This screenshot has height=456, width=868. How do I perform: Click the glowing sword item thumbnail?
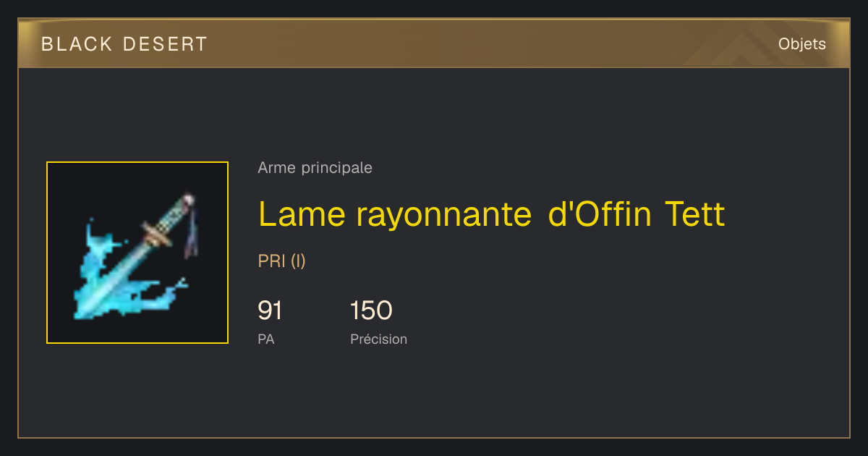137,253
